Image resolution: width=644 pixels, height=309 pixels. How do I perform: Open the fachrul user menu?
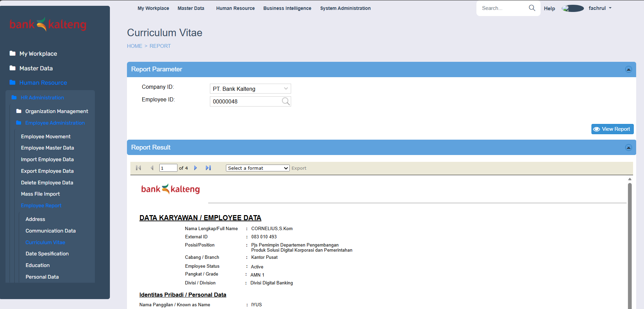point(600,8)
